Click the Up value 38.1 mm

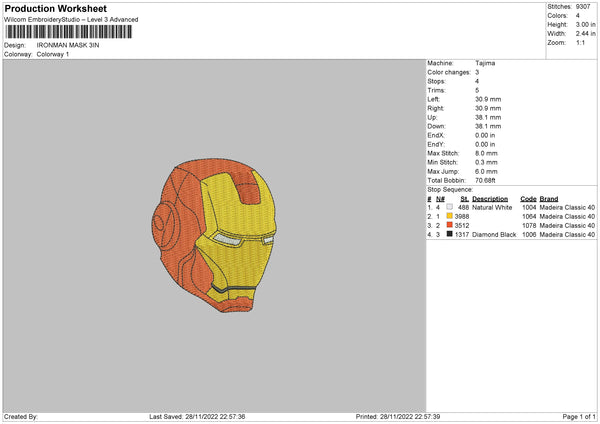coord(488,117)
